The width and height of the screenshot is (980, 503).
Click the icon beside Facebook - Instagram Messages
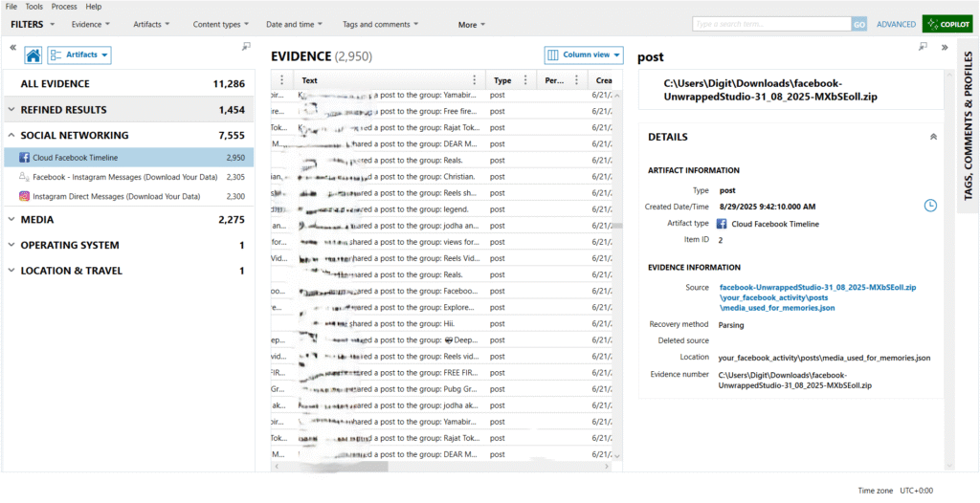[24, 177]
